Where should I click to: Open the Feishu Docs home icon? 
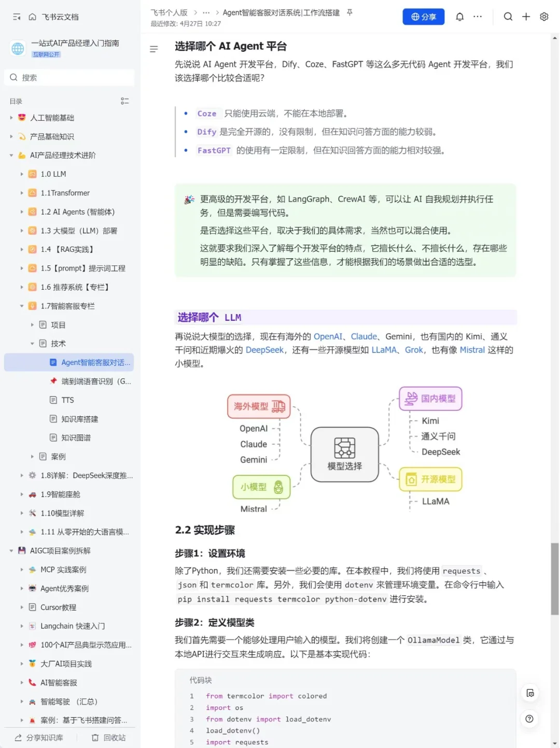pos(32,17)
